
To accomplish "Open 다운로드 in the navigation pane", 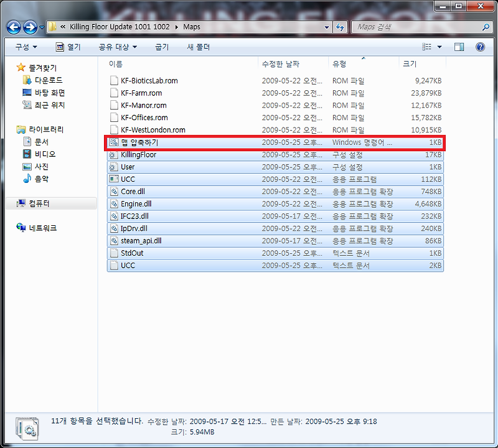I will [49, 80].
